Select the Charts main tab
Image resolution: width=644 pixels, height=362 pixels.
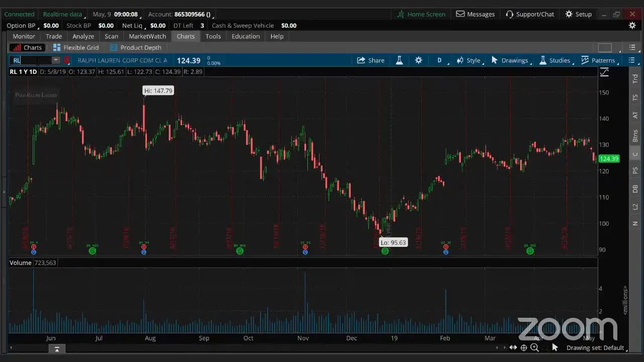186,36
